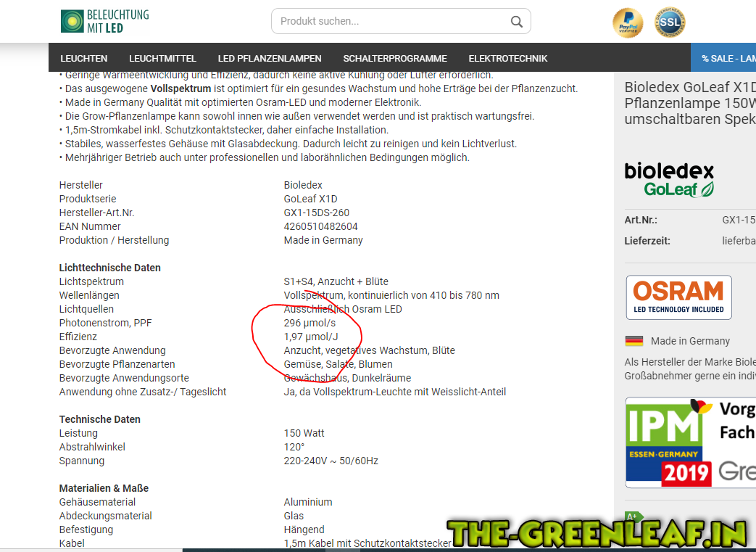Open the Schalterprogramme menu
This screenshot has height=552, width=756.
click(x=395, y=58)
